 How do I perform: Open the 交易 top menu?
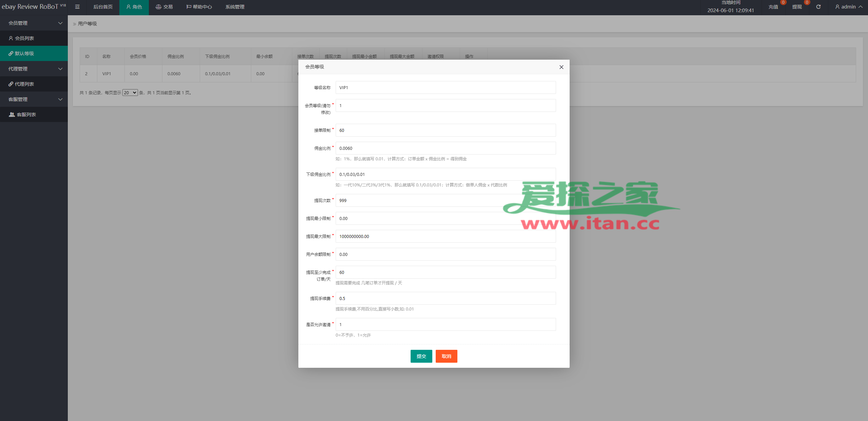click(164, 7)
